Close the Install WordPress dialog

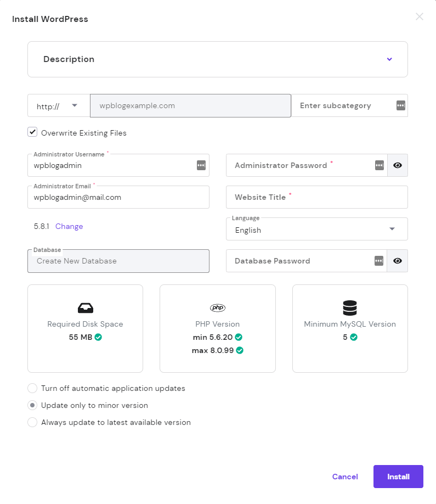(420, 16)
